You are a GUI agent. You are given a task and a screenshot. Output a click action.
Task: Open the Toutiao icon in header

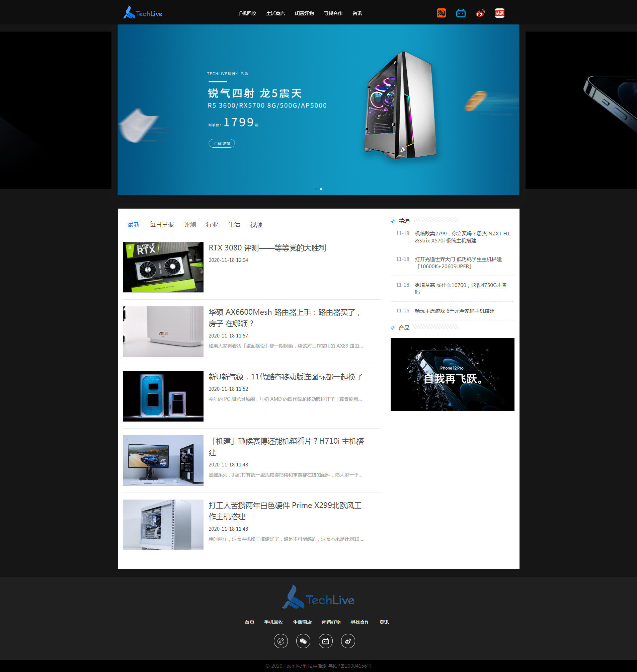coord(499,13)
